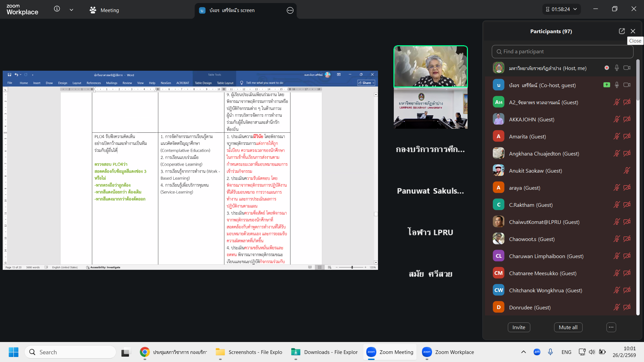Select the shared screen tab
The width and height of the screenshot is (644, 362).
click(x=231, y=10)
